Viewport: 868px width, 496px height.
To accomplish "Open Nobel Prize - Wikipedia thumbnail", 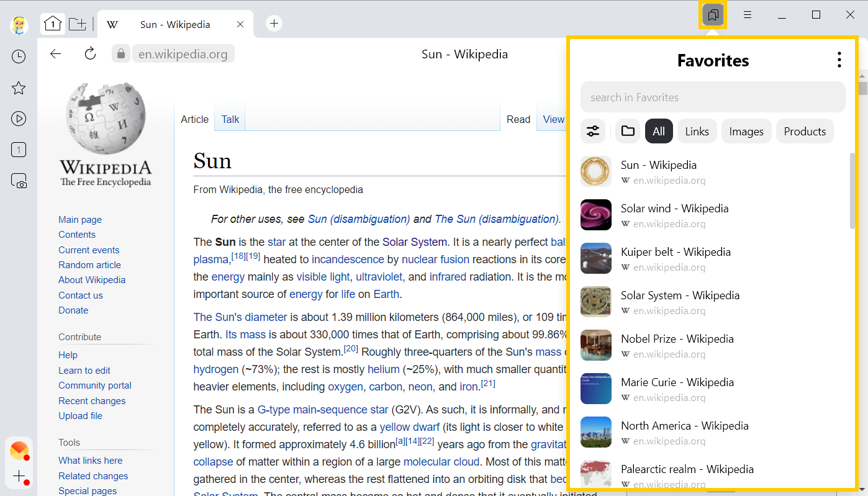I will (596, 345).
